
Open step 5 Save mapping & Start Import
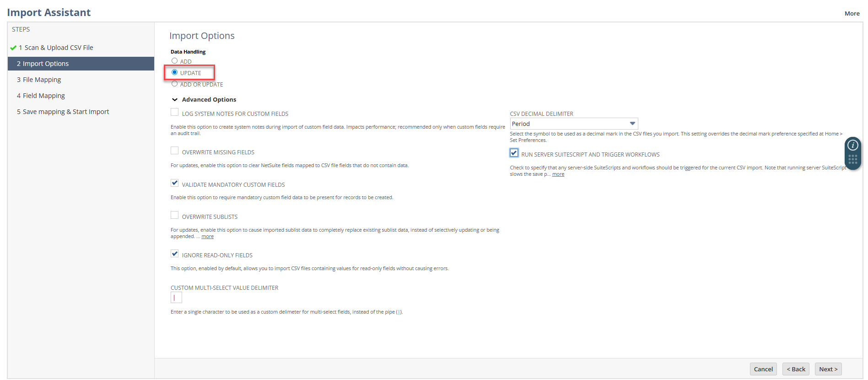[66, 112]
